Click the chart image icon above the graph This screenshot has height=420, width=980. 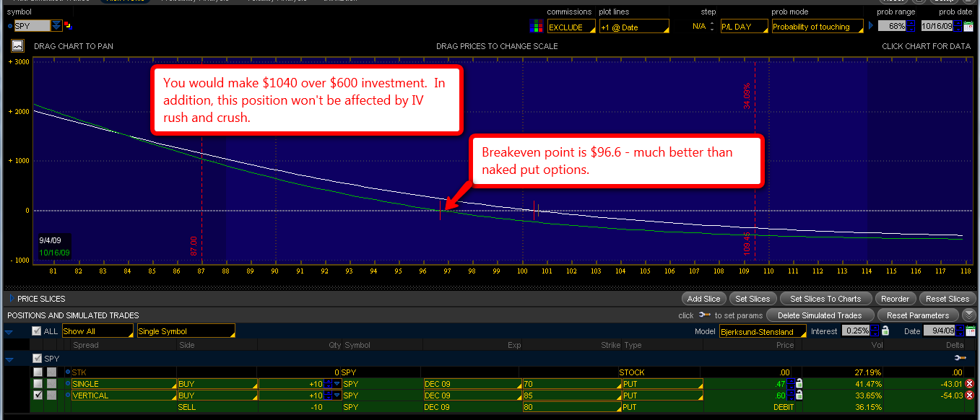(x=18, y=45)
